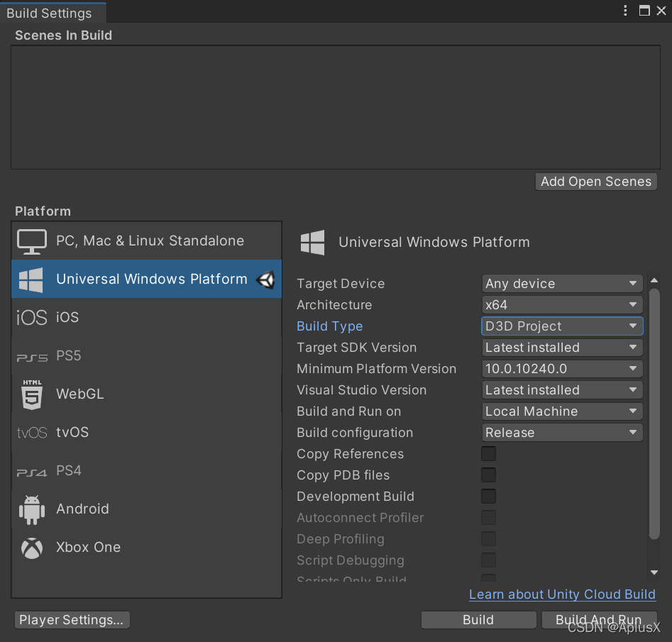The height and width of the screenshot is (642, 672).
Task: Click the Unity logo on Universal Windows Platform row
Action: 265,279
